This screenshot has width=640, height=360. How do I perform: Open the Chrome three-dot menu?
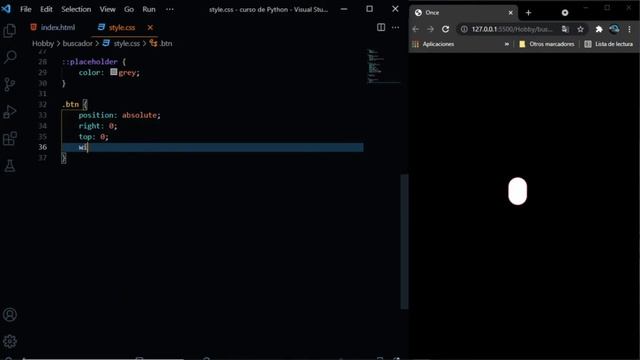629,29
